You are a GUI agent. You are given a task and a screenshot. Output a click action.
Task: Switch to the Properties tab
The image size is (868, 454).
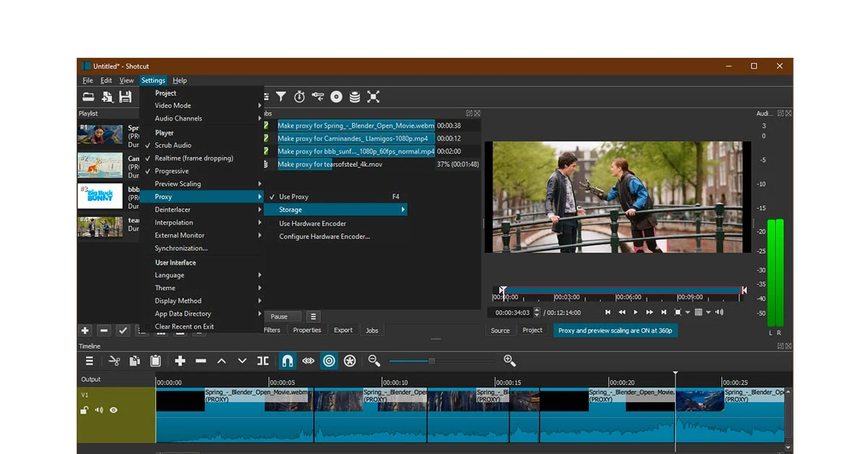(307, 330)
